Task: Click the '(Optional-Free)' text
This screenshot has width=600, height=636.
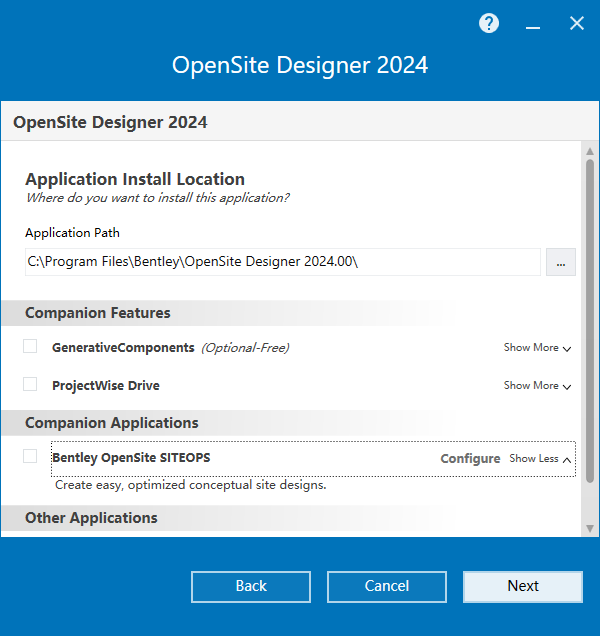Action: pos(245,348)
